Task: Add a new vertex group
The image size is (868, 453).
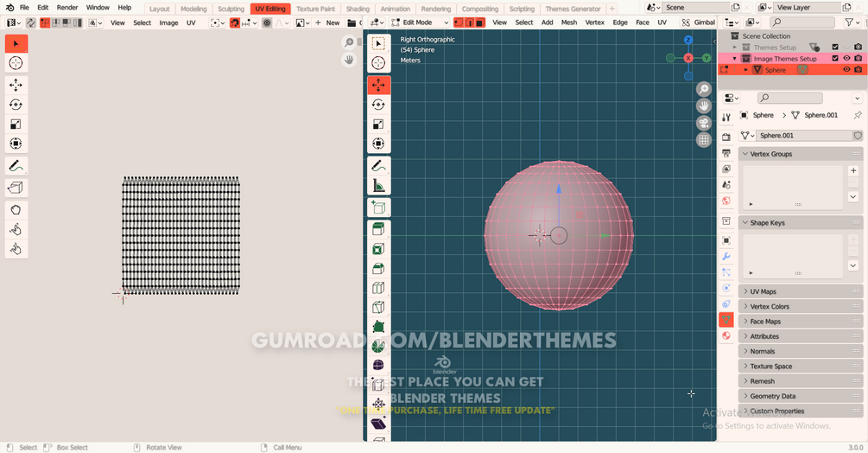Action: [x=853, y=170]
